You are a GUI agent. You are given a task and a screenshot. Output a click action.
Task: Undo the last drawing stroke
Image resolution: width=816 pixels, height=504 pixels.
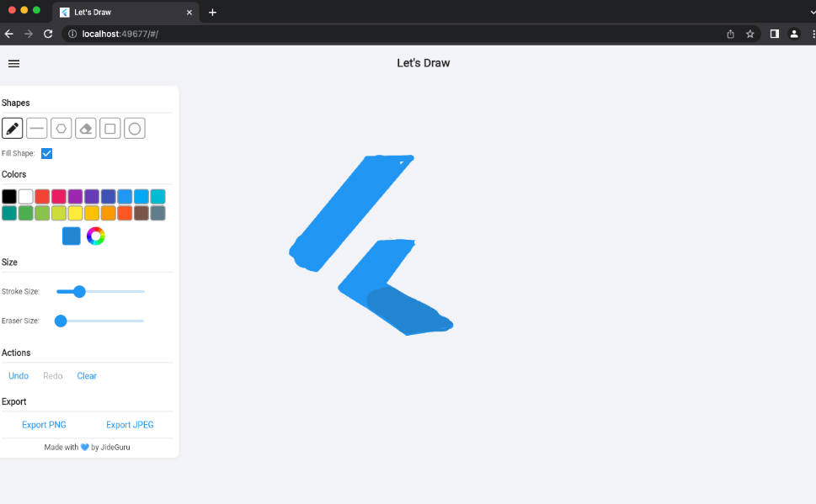19,375
